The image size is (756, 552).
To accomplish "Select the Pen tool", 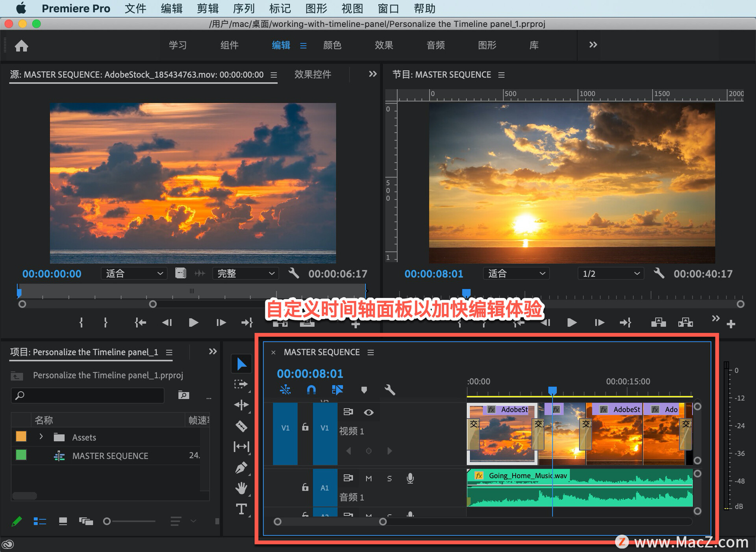I will point(241,467).
